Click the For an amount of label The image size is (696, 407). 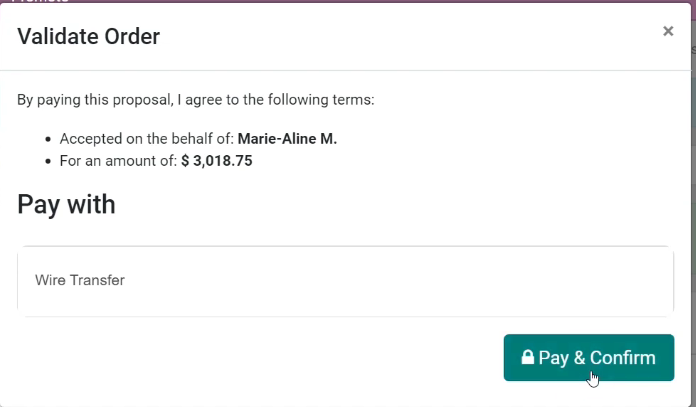[118, 161]
